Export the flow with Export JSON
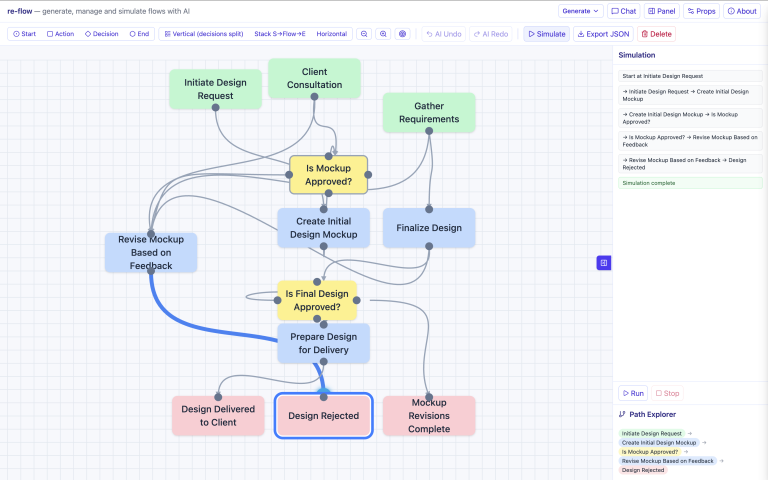 coord(603,34)
